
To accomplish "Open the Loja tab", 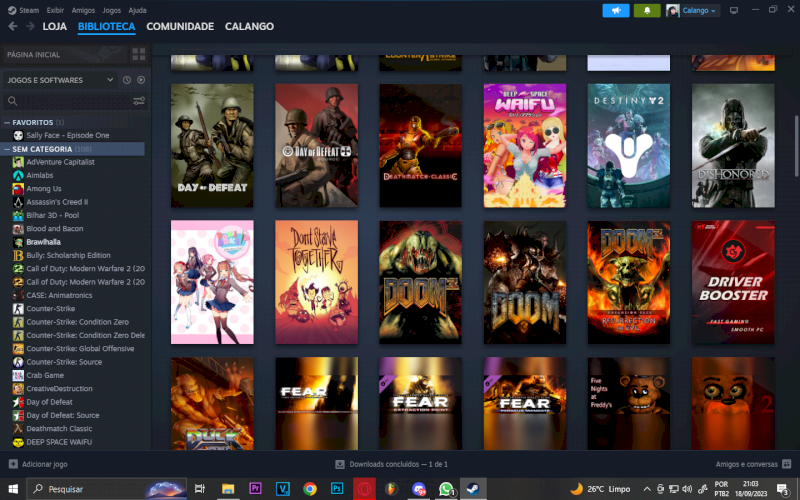I will click(x=55, y=27).
